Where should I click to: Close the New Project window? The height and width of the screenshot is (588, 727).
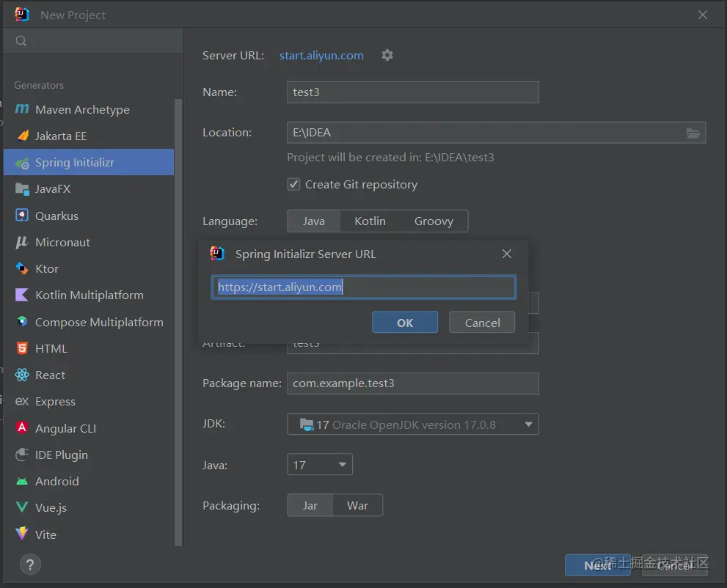click(703, 15)
